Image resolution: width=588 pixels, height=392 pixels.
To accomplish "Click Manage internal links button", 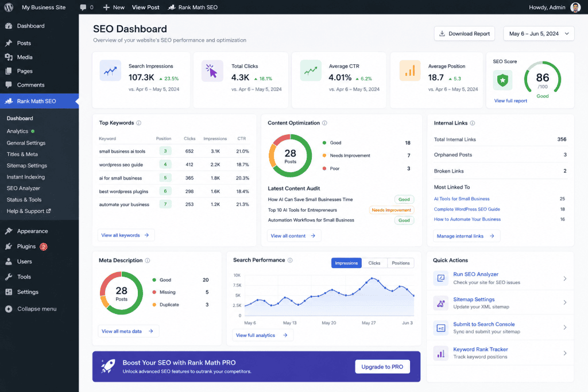I will point(466,236).
